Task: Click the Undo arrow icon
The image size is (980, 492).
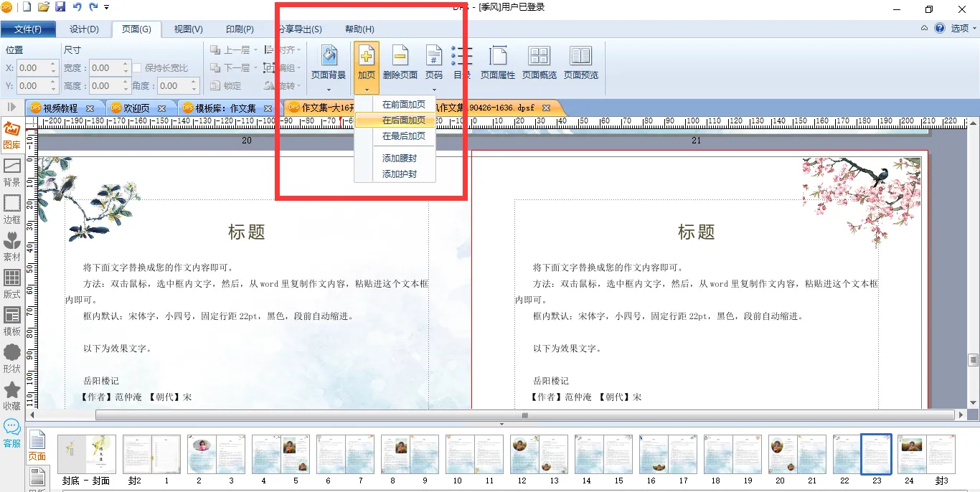Action: point(77,7)
